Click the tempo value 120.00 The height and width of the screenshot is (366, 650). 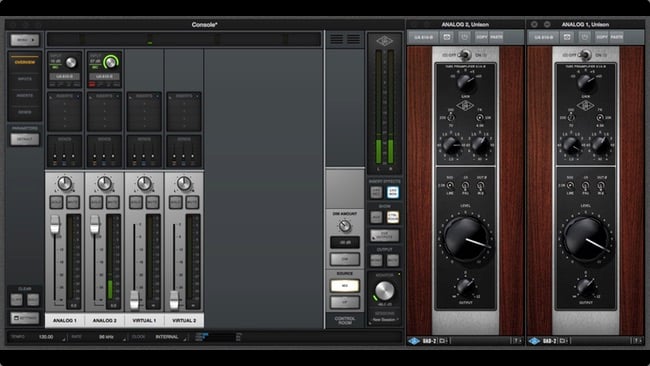point(46,337)
